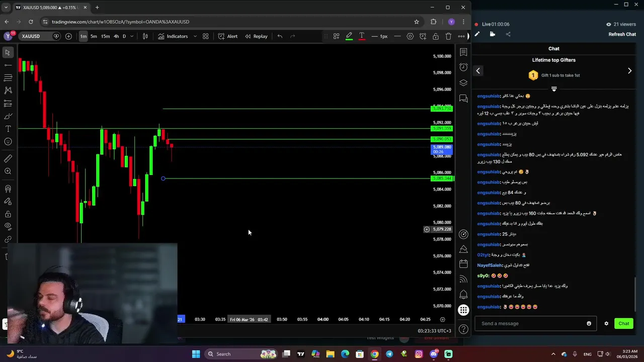This screenshot has width=644, height=362.
Task: Open the compare or add symbol plus button
Action: tap(68, 36)
